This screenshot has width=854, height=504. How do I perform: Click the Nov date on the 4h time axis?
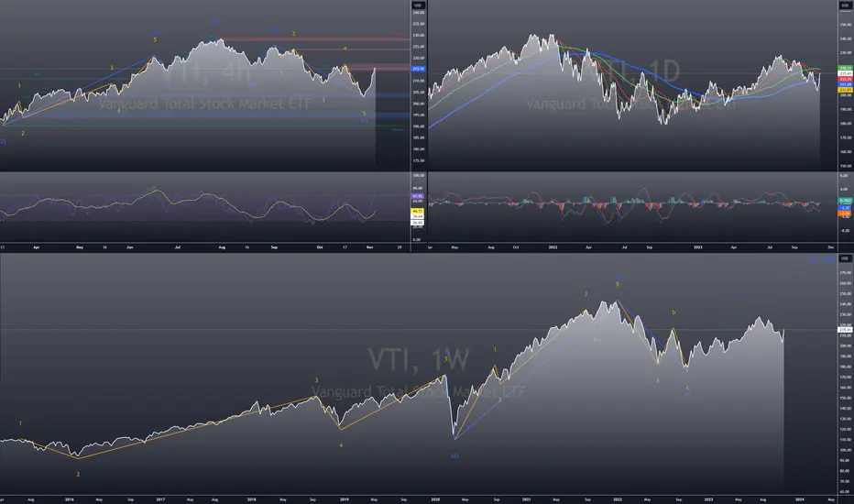pyautogui.click(x=370, y=247)
